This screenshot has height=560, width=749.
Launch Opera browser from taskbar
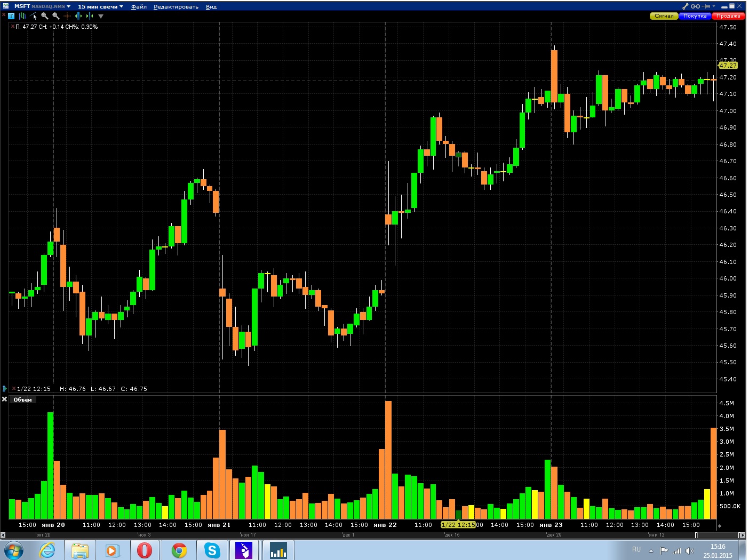pyautogui.click(x=145, y=550)
